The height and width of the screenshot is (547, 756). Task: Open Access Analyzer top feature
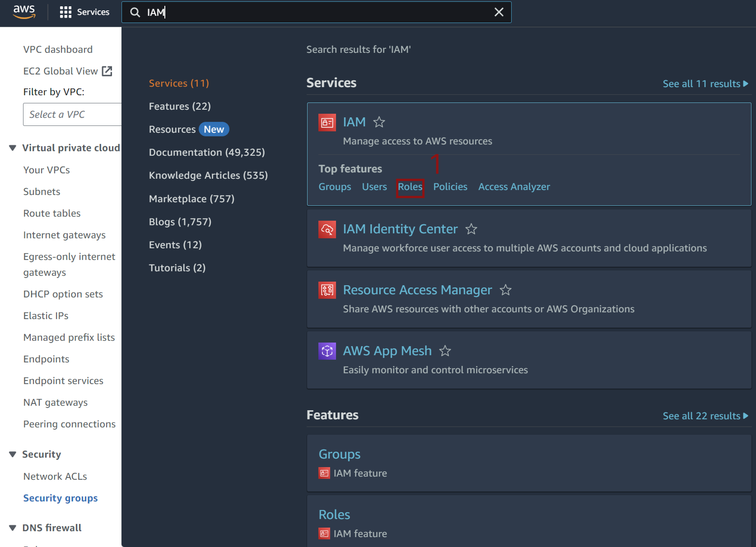point(514,187)
